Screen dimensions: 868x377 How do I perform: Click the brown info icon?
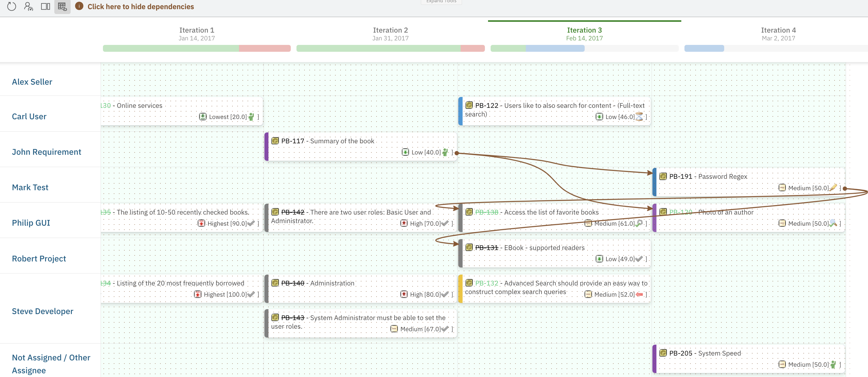click(79, 6)
